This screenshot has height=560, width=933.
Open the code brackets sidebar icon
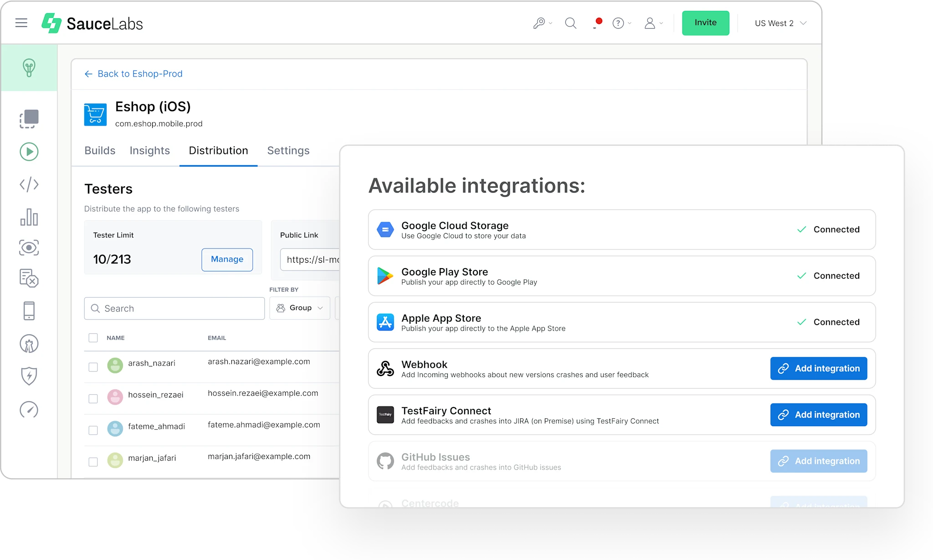29,184
